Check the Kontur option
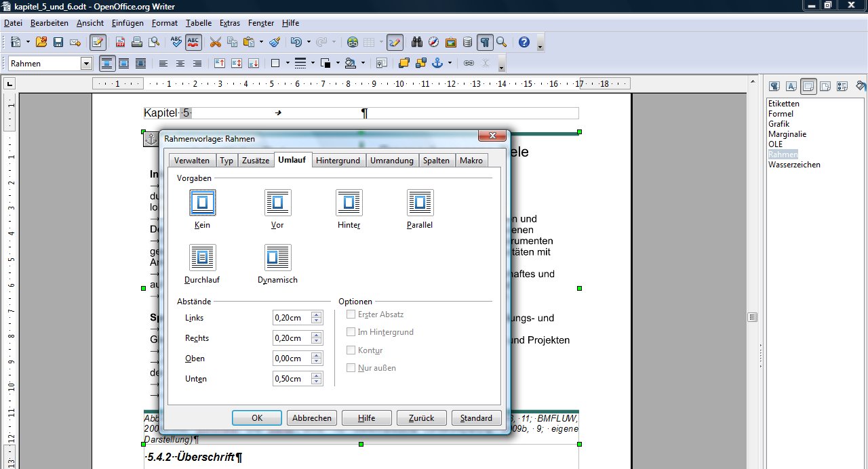 click(x=351, y=350)
